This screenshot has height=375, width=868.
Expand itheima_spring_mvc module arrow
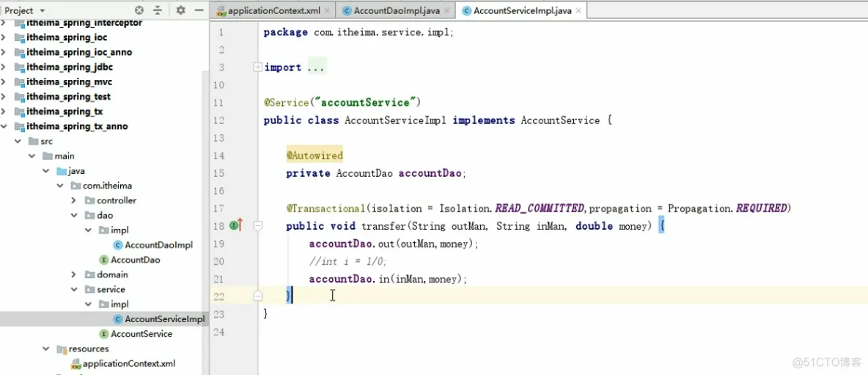[x=4, y=82]
